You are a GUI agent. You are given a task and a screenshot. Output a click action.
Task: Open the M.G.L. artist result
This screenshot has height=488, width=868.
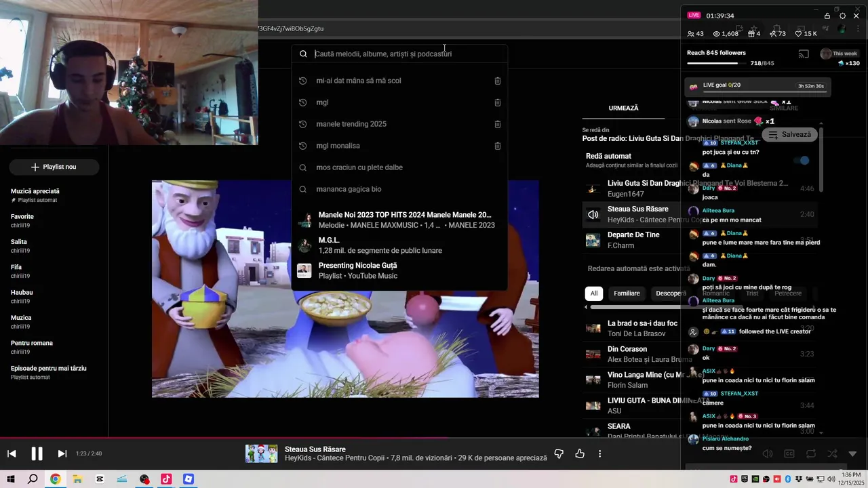tap(399, 245)
